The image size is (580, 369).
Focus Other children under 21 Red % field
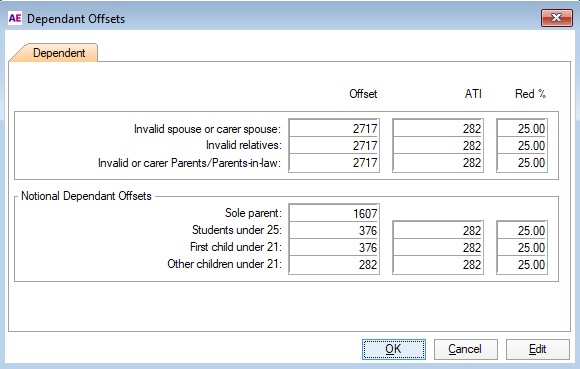[522, 264]
